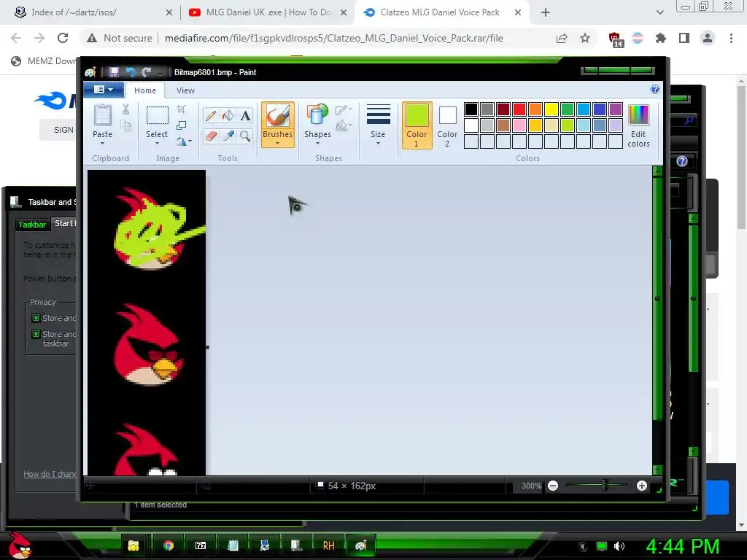Share this page using the browser share icon

562,38
